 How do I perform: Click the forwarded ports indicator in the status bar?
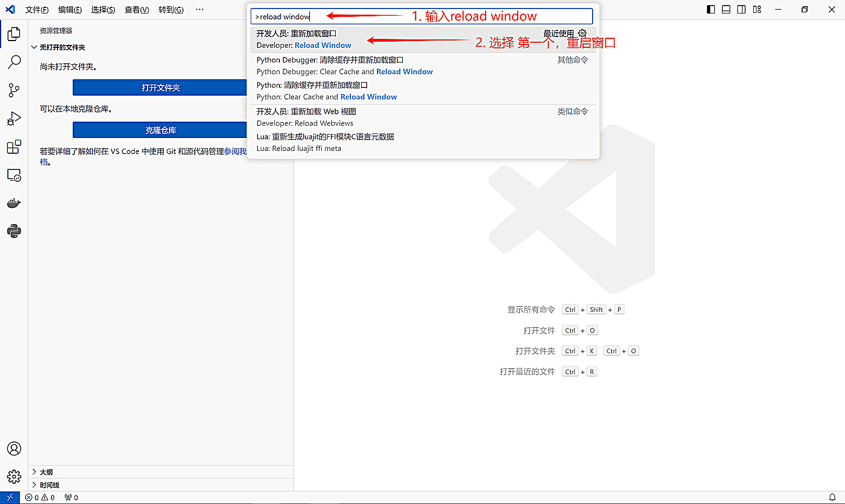click(72, 497)
